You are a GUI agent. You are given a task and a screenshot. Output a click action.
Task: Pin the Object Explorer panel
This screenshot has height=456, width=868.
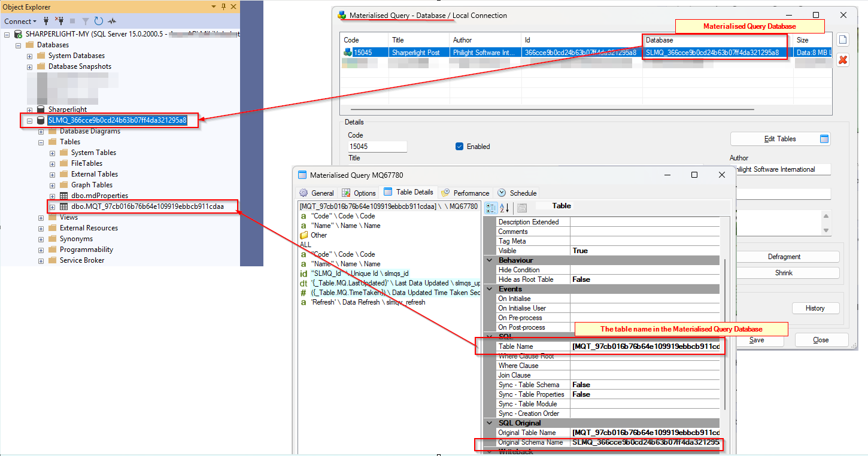[x=224, y=7]
